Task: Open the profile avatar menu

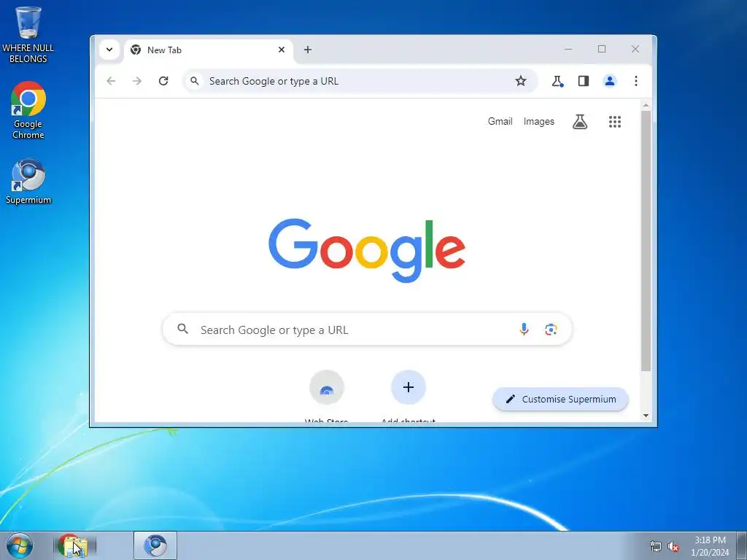Action: (x=610, y=81)
